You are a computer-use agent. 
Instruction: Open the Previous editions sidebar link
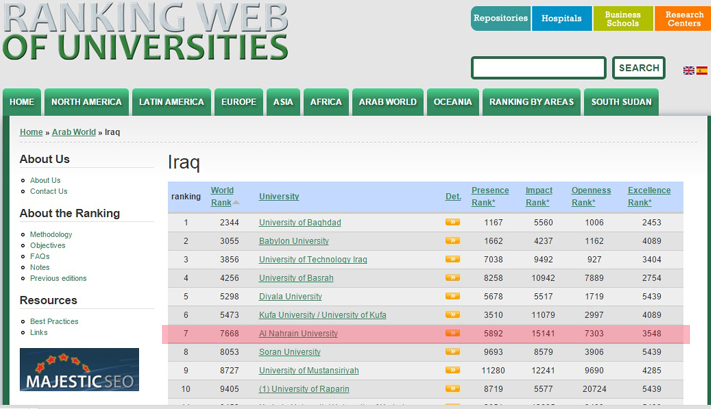58,278
